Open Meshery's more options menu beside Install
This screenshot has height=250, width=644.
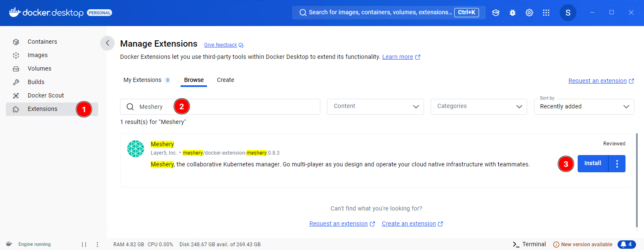617,164
